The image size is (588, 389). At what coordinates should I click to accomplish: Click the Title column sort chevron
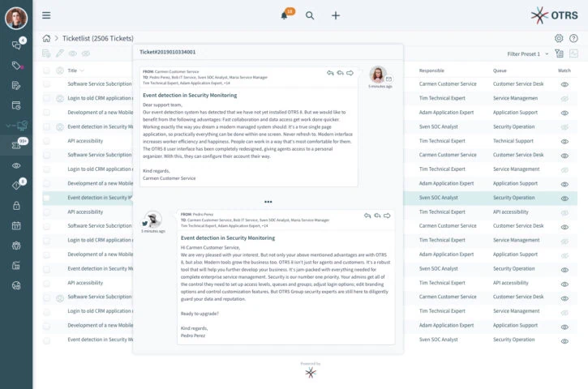point(82,71)
